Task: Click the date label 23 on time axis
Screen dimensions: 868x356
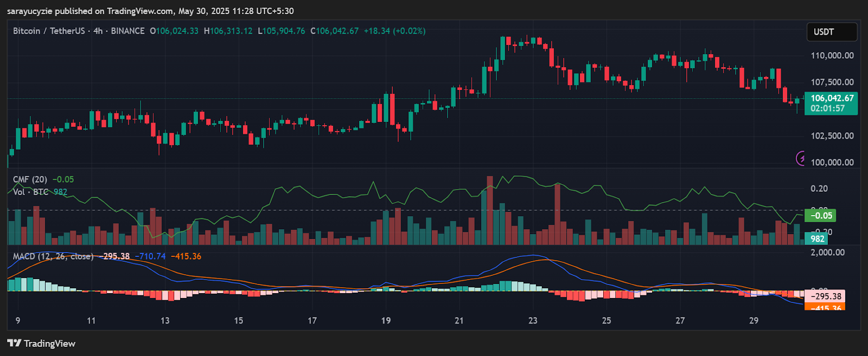Action: click(x=533, y=320)
